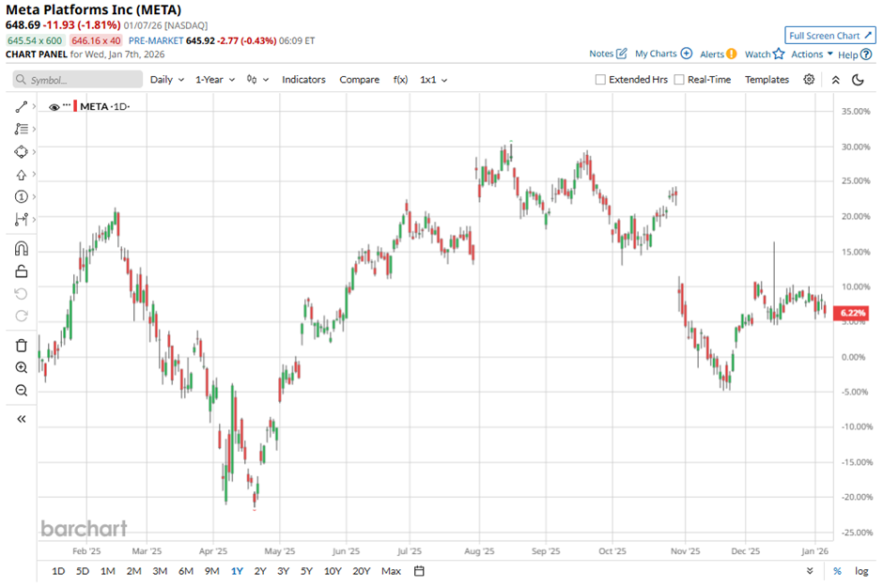Screen dimensions: 883x588
Task: Open the Actions dropdown
Action: pyautogui.click(x=812, y=54)
